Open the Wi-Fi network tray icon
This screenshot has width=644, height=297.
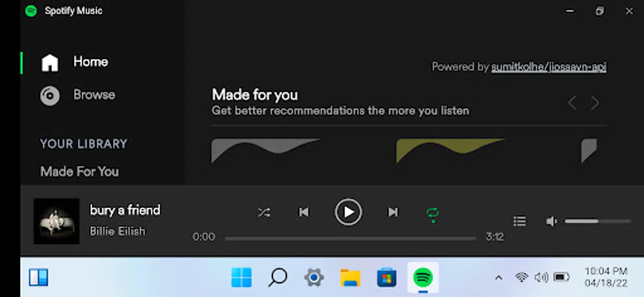[x=521, y=277]
